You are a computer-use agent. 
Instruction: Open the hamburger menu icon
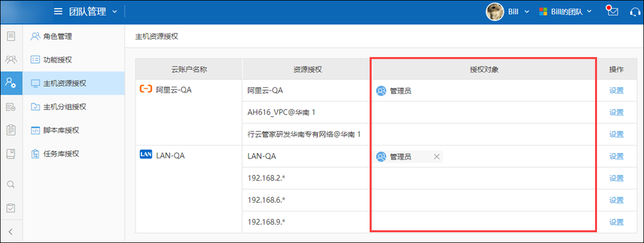click(58, 11)
